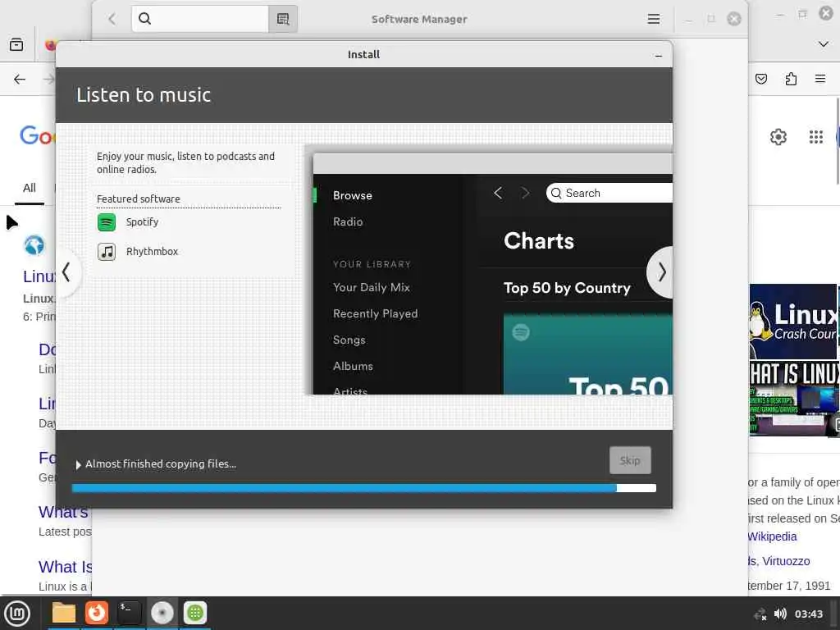
Task: Click Software Manager back arrow
Action: (112, 20)
